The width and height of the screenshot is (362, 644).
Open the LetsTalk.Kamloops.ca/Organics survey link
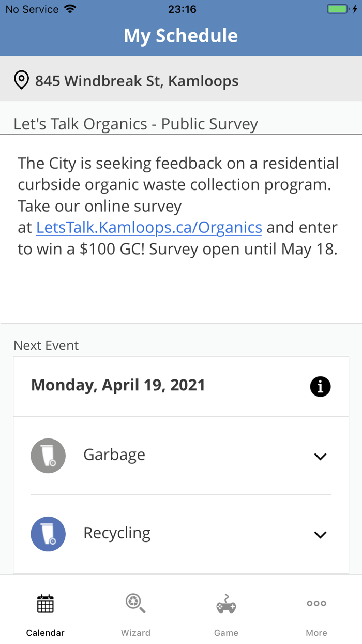149,227
